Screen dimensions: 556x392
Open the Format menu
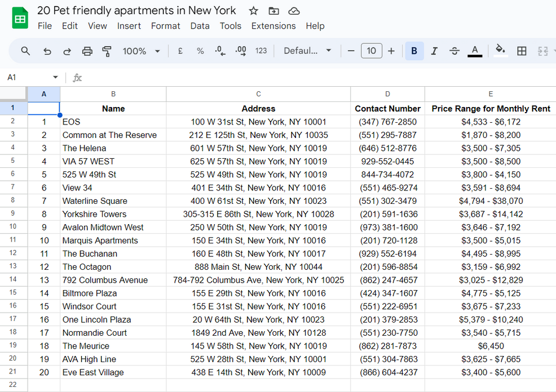point(165,26)
